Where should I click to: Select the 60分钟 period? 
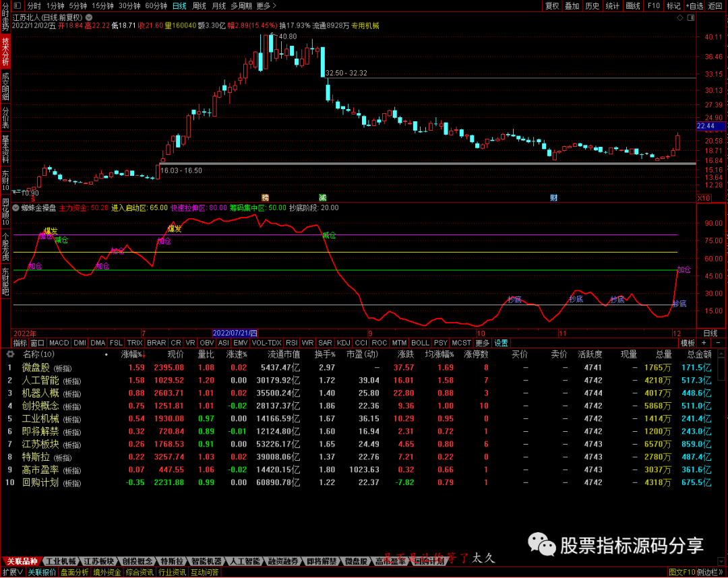point(156,6)
